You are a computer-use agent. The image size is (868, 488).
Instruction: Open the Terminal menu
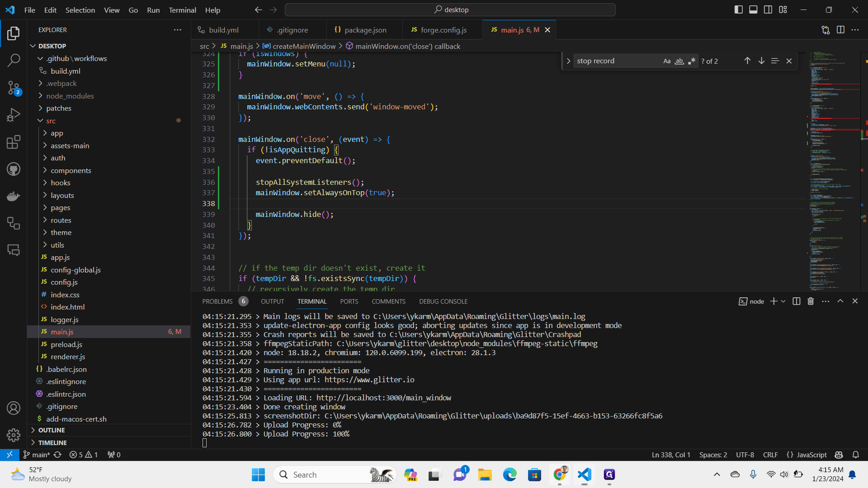(182, 10)
